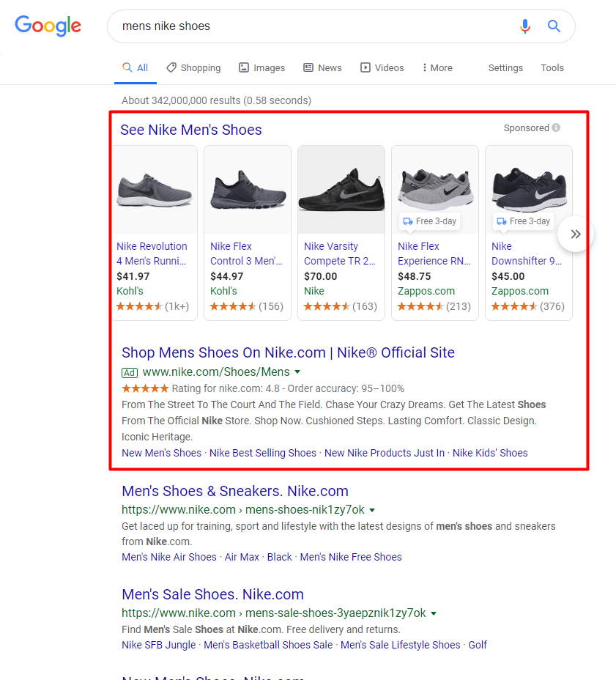Open the 'Men's Nike Free Shoes' sitelink
Screen dimensions: 616x680
point(351,557)
